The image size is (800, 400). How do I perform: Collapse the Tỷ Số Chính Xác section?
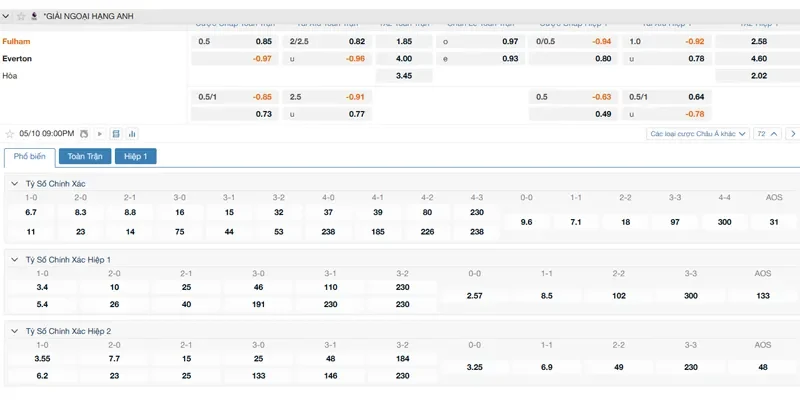tap(15, 183)
